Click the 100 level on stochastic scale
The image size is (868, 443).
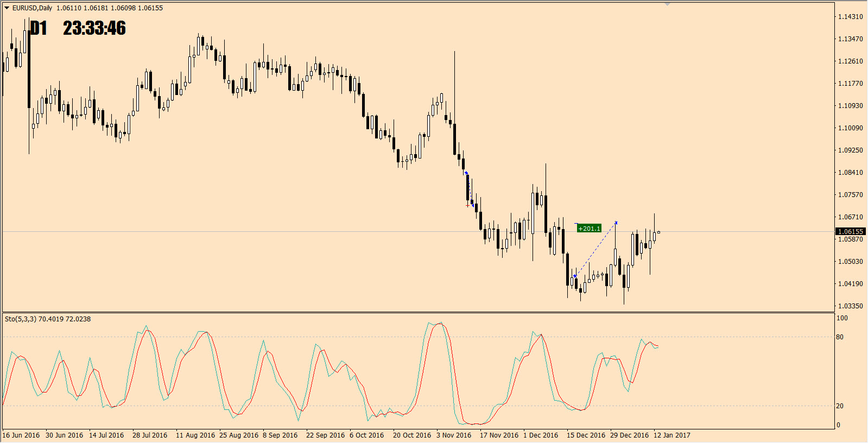click(842, 318)
